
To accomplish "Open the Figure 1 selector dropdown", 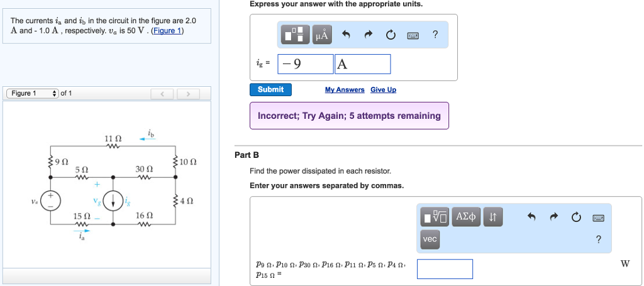I will (x=33, y=94).
